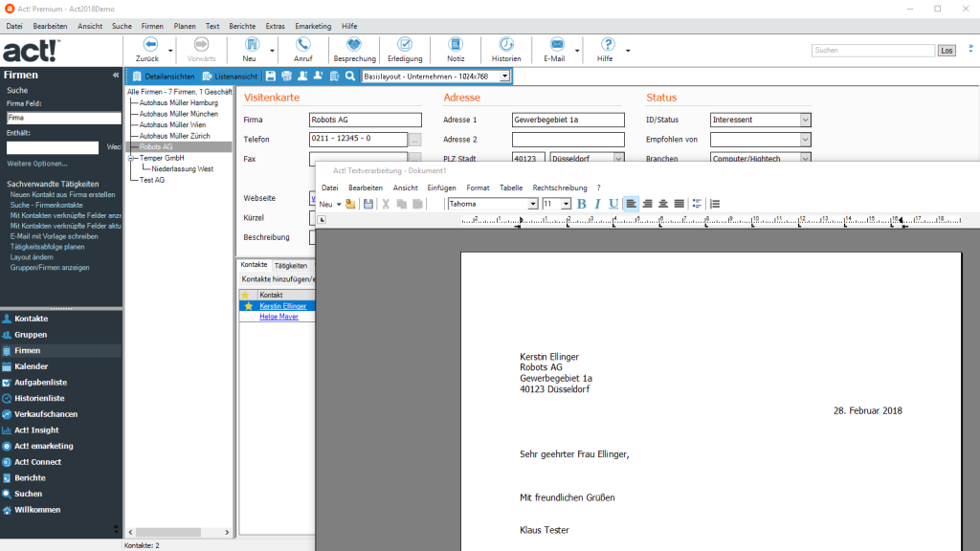Screen dimensions: 980x551
Task: Toggle bold formatting in the letter editor
Action: [x=582, y=203]
